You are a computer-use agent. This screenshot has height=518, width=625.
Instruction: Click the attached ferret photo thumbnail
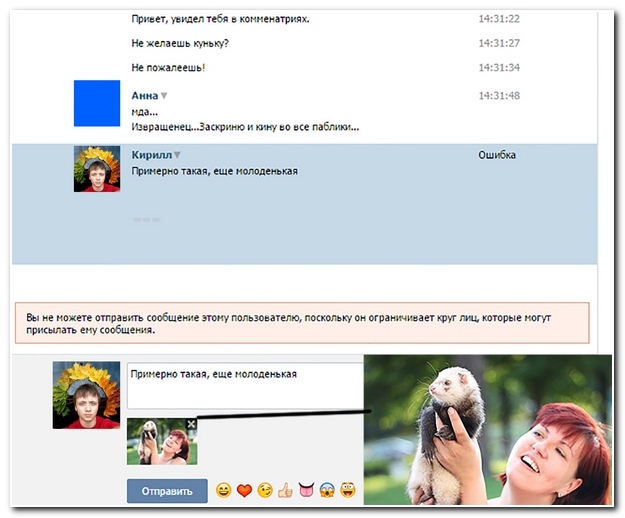click(x=160, y=443)
